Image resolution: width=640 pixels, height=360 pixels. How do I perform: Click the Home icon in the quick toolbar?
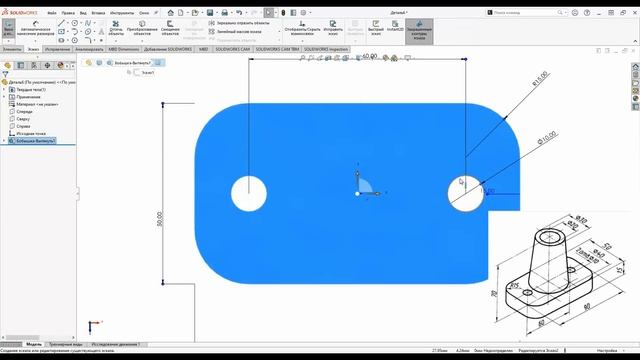pyautogui.click(x=171, y=13)
